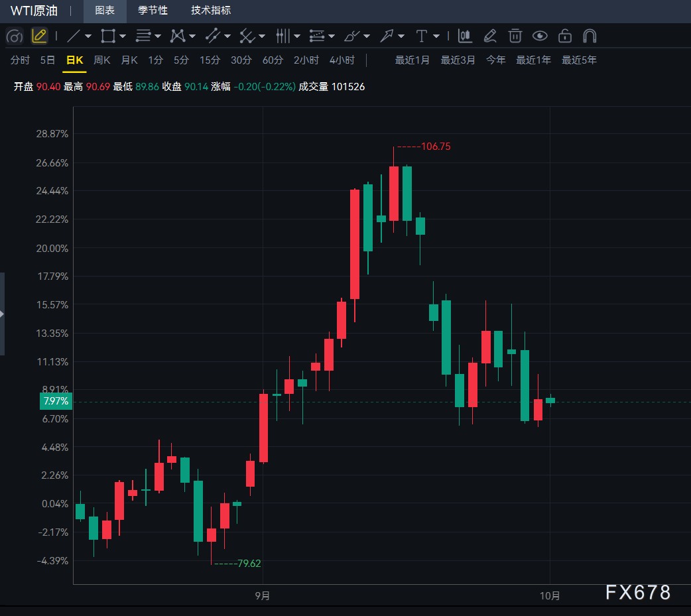
Task: Select the wave pattern drawing tool
Action: (x=178, y=36)
